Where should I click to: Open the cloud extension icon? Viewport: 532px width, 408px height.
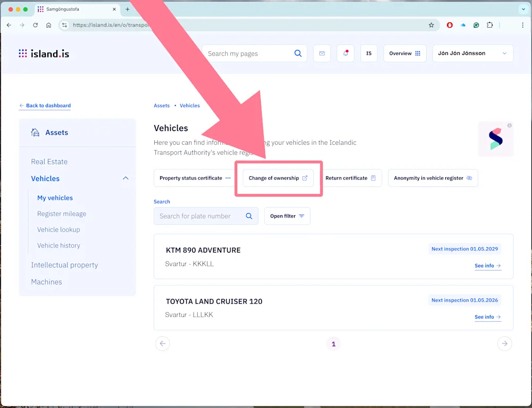(x=463, y=25)
